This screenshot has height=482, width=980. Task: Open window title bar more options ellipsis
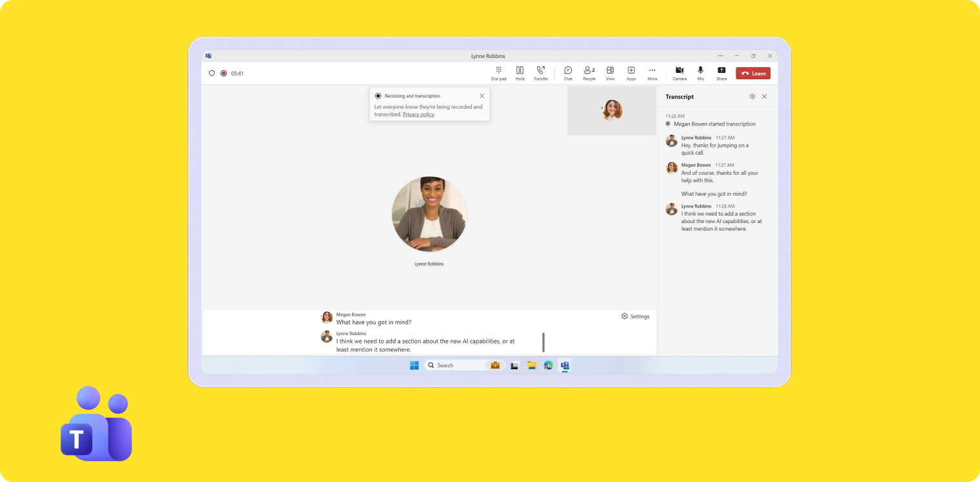coord(721,56)
